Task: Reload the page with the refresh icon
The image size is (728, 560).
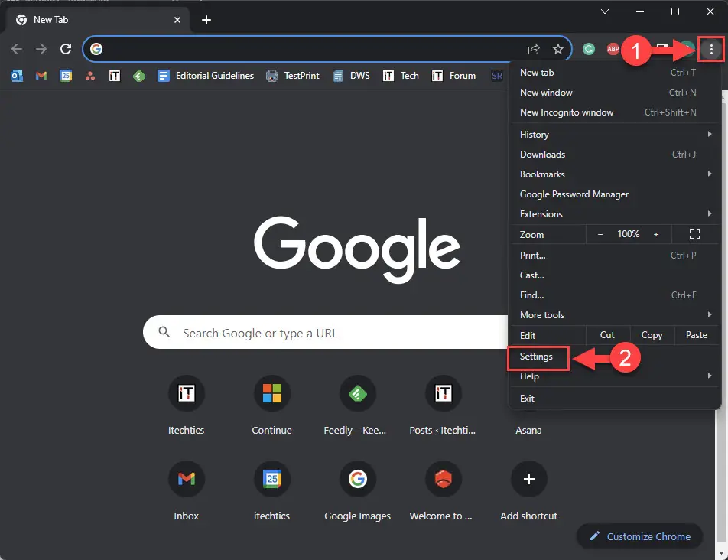Action: click(x=66, y=49)
